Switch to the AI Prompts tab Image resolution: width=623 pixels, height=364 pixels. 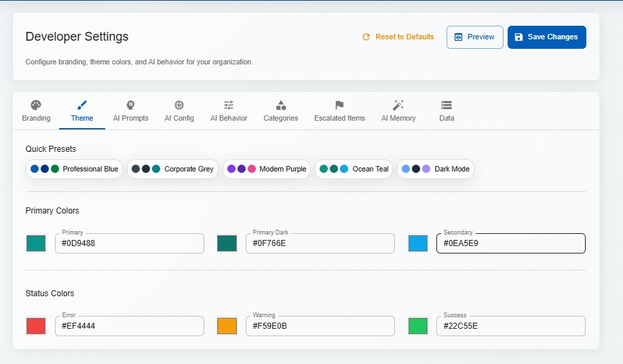point(130,111)
